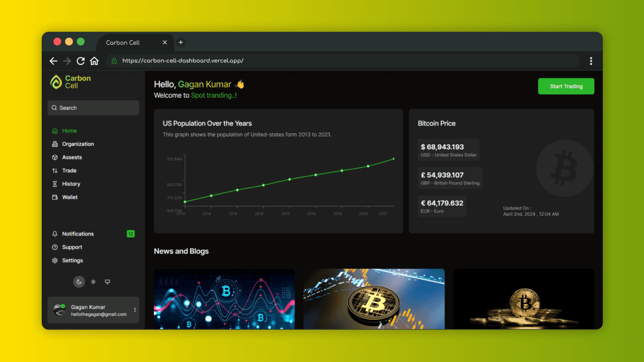Viewport: 644px width, 362px height.
Task: Click the GBP price £ 54,939.107
Action: pyautogui.click(x=442, y=175)
